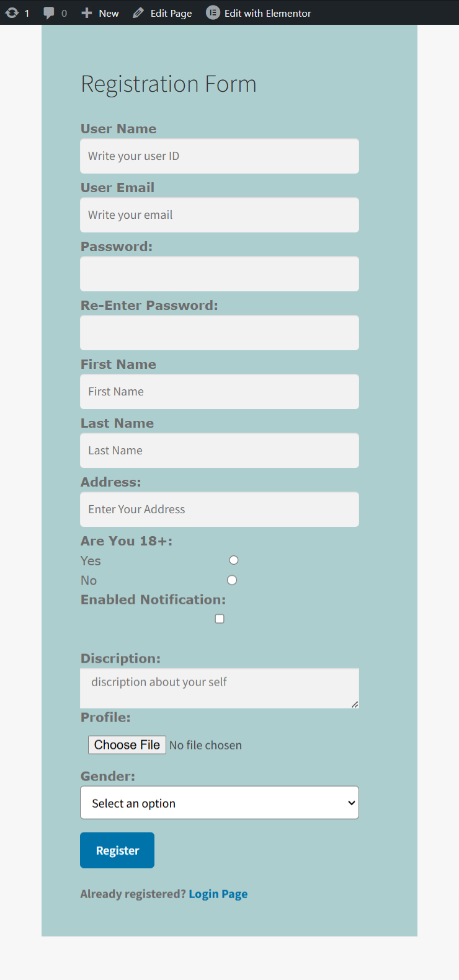Click the updates sync icon in admin bar
This screenshot has width=459, height=980.
click(x=12, y=13)
